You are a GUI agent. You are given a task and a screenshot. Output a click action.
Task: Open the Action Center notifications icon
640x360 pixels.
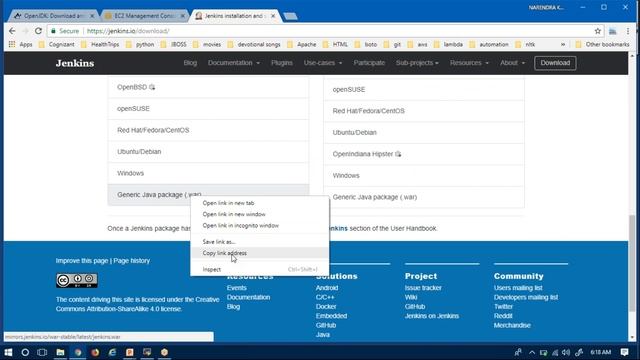click(x=624, y=352)
